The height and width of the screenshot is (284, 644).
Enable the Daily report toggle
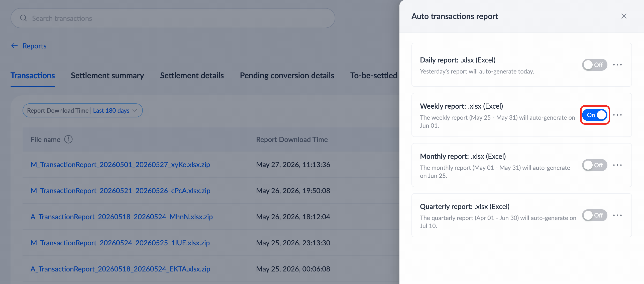point(595,65)
